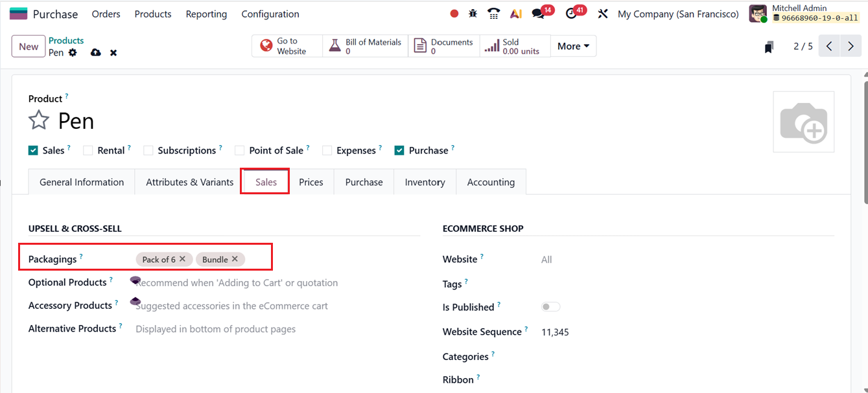The height and width of the screenshot is (393, 868).
Task: Open the Configuration menu
Action: click(270, 14)
